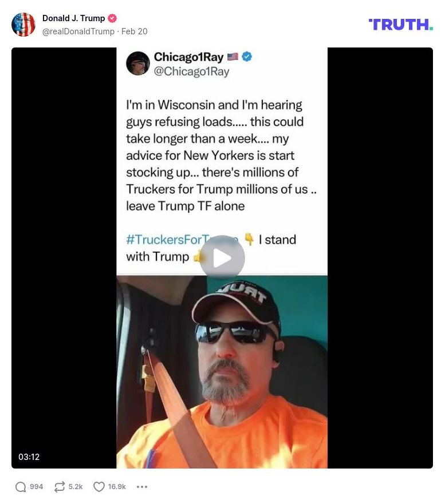Click the Chicago1Ray avatar in video
The image size is (445, 504).
(x=137, y=63)
